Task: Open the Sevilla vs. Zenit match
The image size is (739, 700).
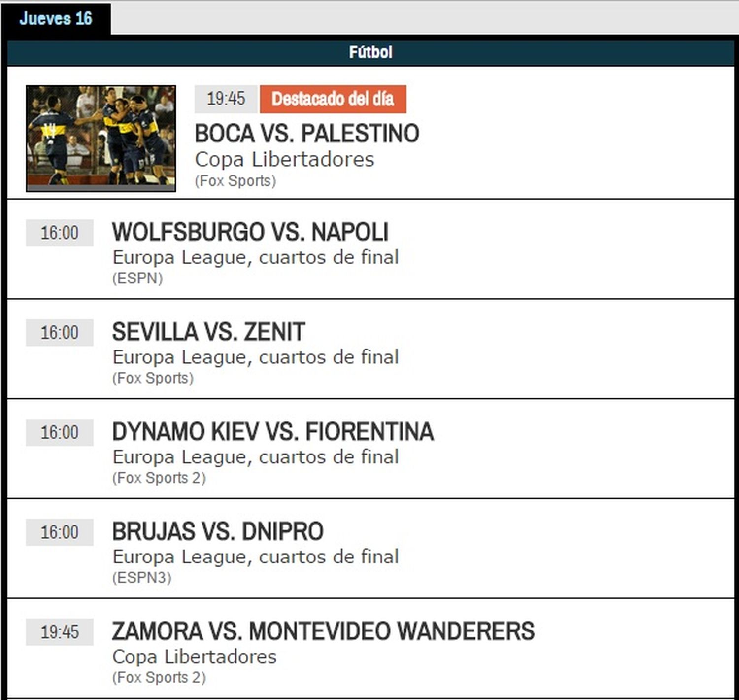Action: pyautogui.click(x=208, y=332)
